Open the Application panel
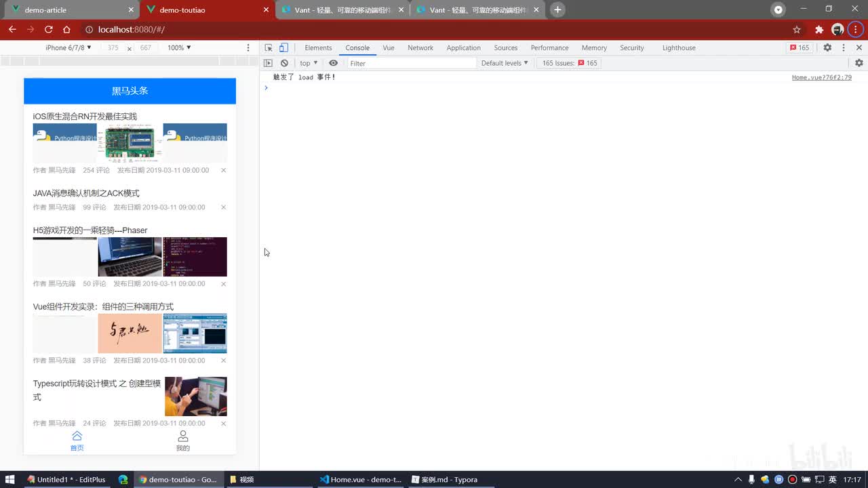The image size is (868, 488). [464, 47]
